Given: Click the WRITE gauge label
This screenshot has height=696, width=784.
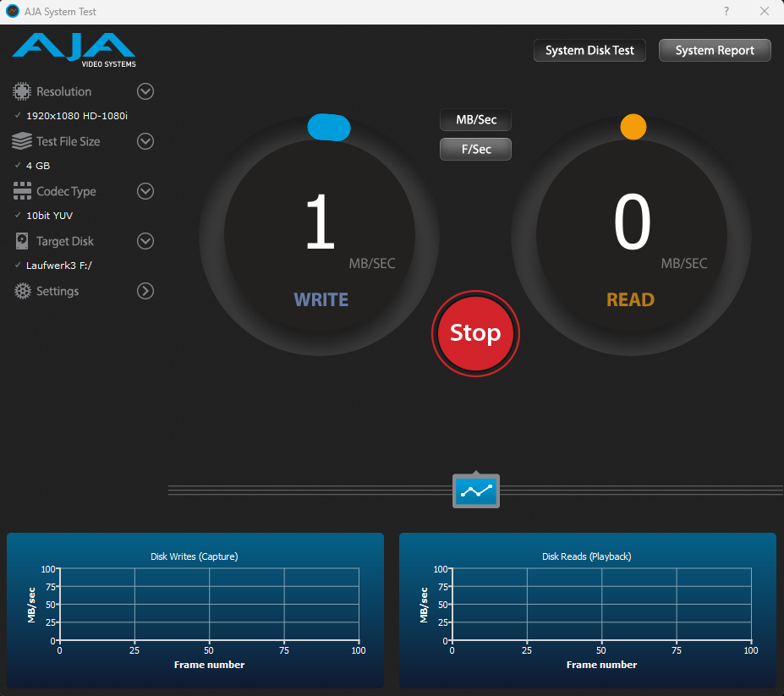Looking at the screenshot, I should pyautogui.click(x=321, y=299).
